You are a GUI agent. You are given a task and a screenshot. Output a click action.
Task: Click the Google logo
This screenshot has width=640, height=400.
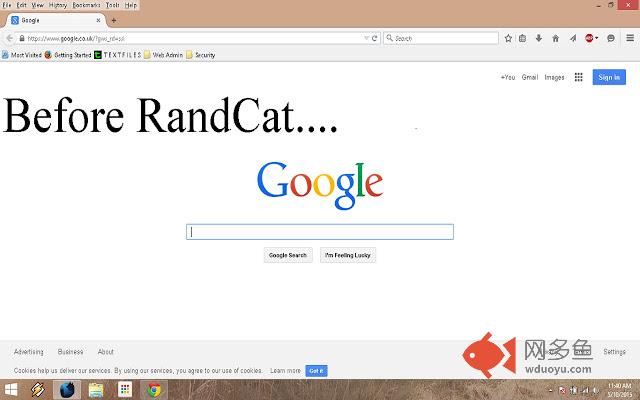320,185
